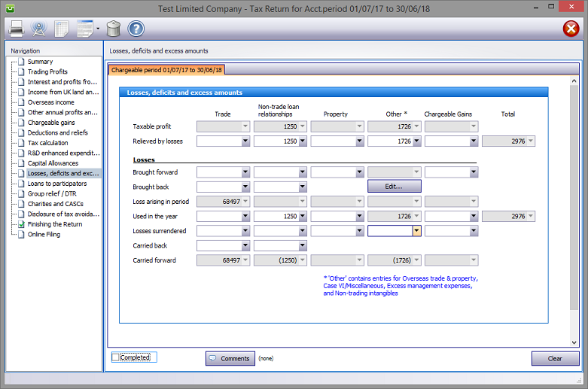Select Capital Allowances in navigation
The height and width of the screenshot is (389, 588).
click(53, 163)
